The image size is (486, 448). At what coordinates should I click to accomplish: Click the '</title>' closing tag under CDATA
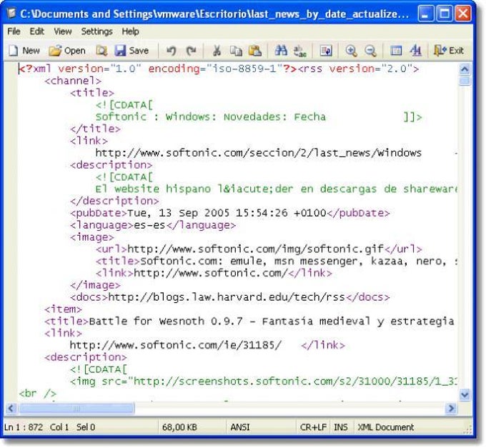tap(96, 129)
